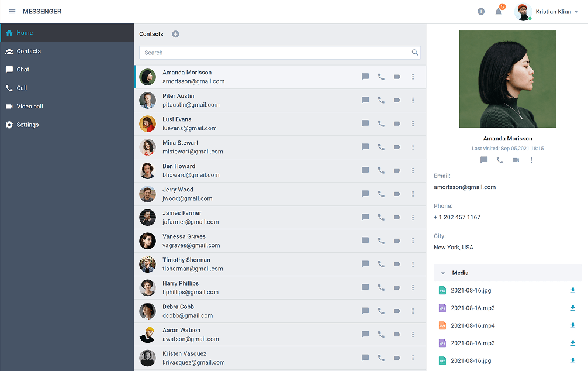The image size is (588, 371).
Task: Collapse the Media section
Action: (x=443, y=273)
